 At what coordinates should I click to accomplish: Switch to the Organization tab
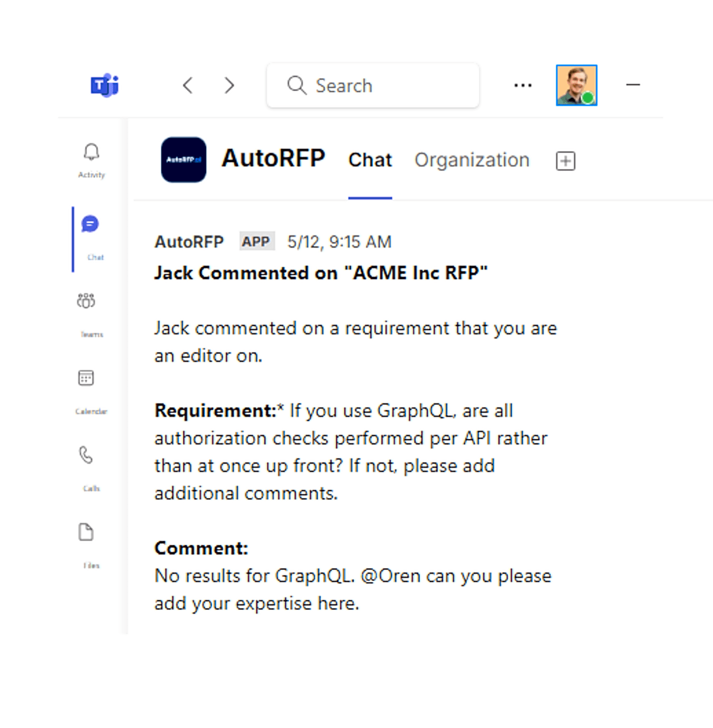(x=472, y=160)
